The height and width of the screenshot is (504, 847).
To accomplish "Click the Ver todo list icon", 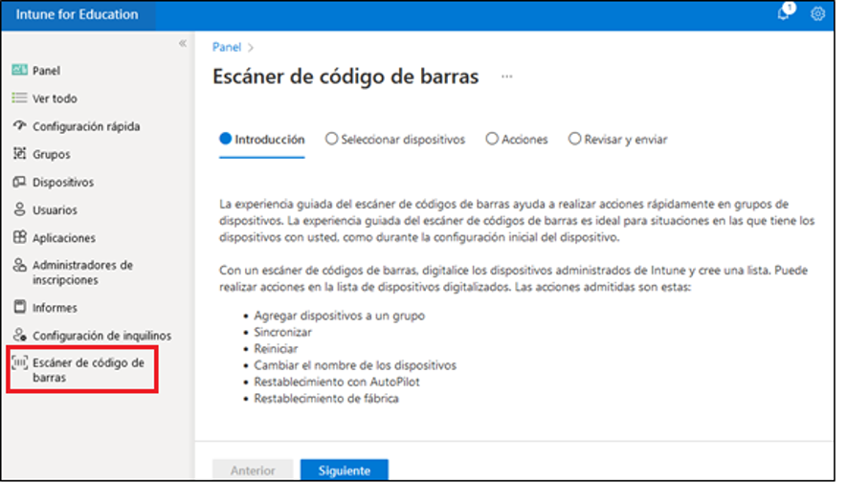I will click(x=19, y=99).
